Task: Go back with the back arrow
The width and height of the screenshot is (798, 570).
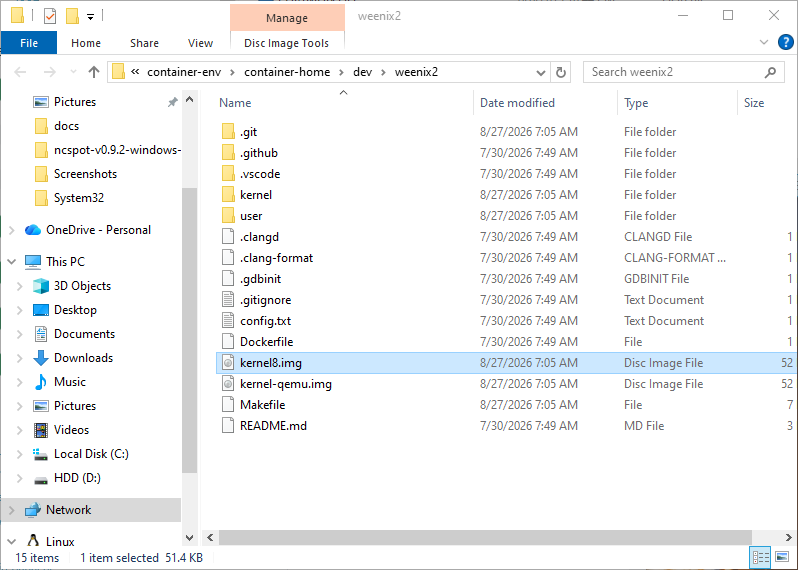Action: pyautogui.click(x=20, y=72)
